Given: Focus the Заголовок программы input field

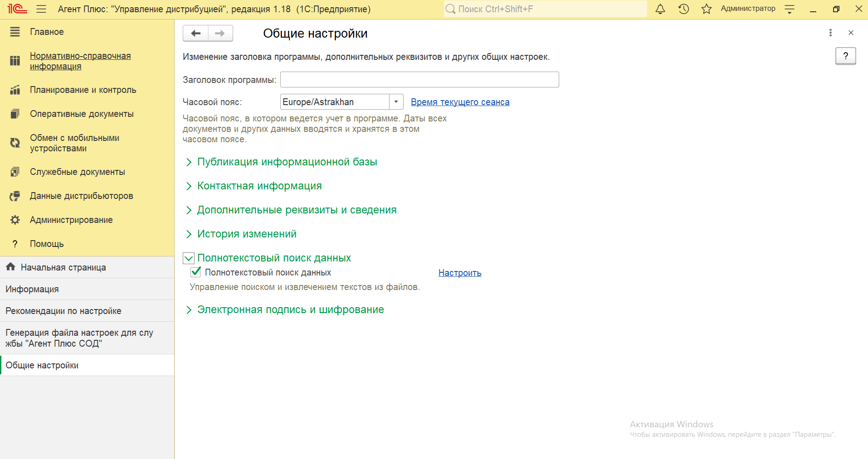Looking at the screenshot, I should (x=419, y=79).
